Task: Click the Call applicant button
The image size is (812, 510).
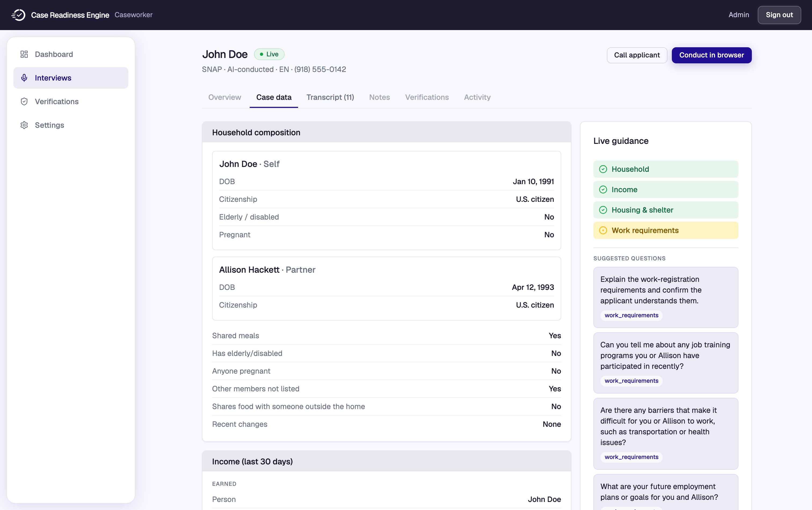Action: [x=637, y=55]
